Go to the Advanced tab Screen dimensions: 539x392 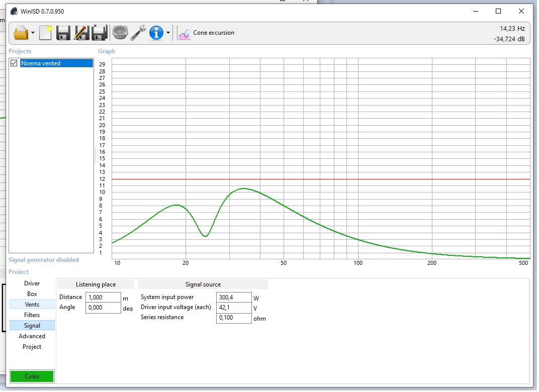(x=32, y=336)
